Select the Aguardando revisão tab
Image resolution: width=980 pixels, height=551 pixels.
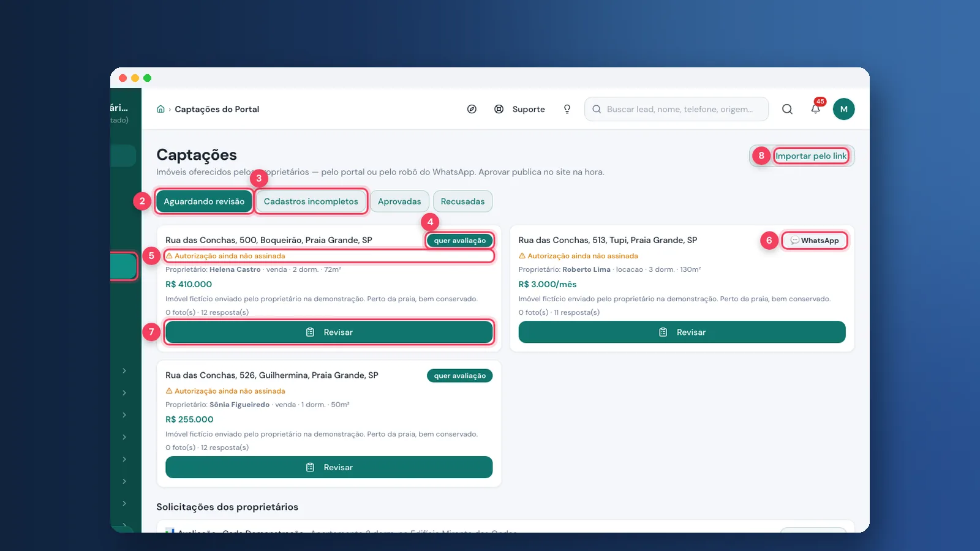click(204, 201)
